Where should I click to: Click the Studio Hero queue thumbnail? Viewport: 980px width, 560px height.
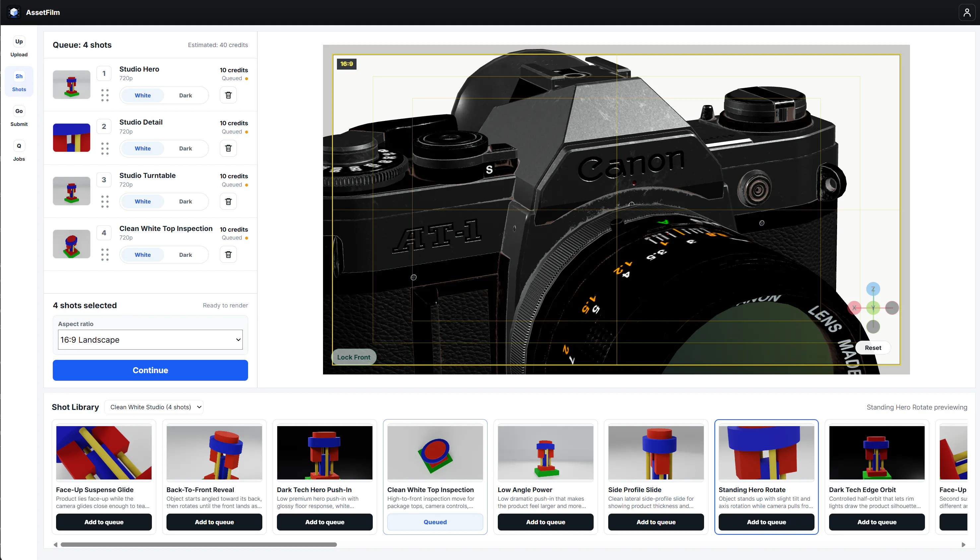point(72,84)
